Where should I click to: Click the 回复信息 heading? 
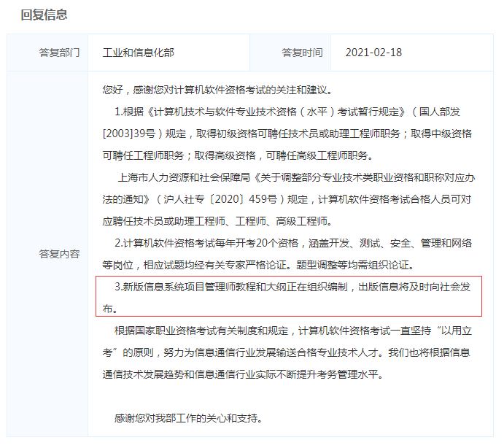(44, 15)
